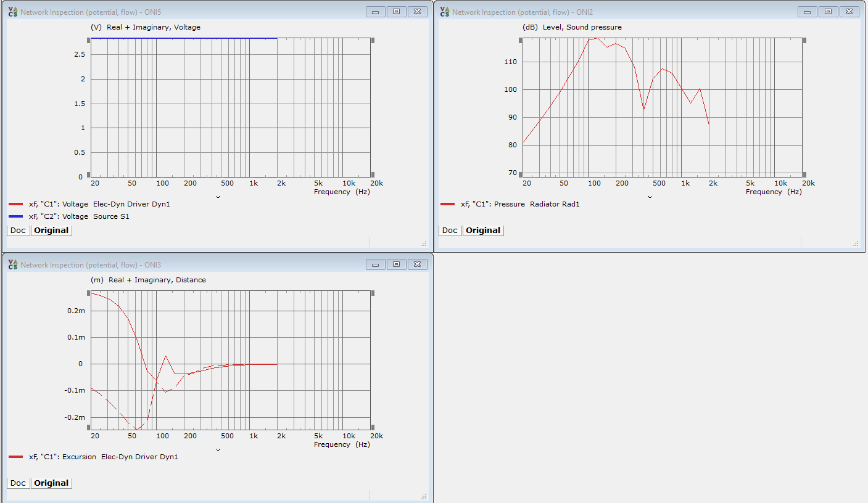The image size is (868, 503).
Task: Click the Frequency (Hz) axis label in ONI2
Action: pos(774,192)
